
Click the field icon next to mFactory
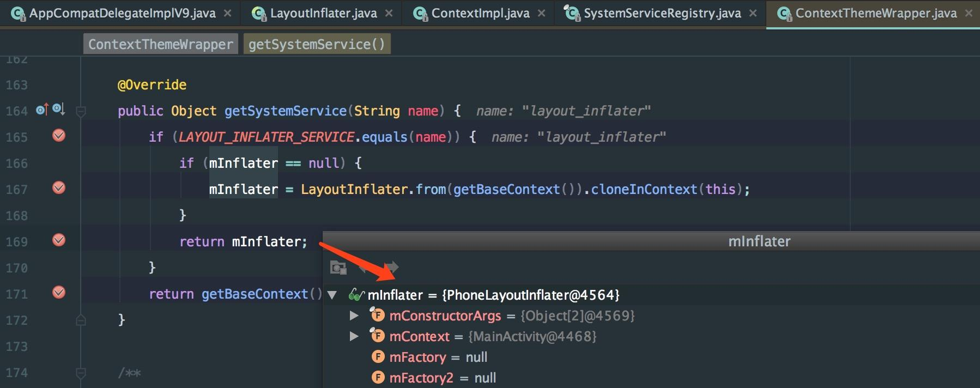(378, 357)
